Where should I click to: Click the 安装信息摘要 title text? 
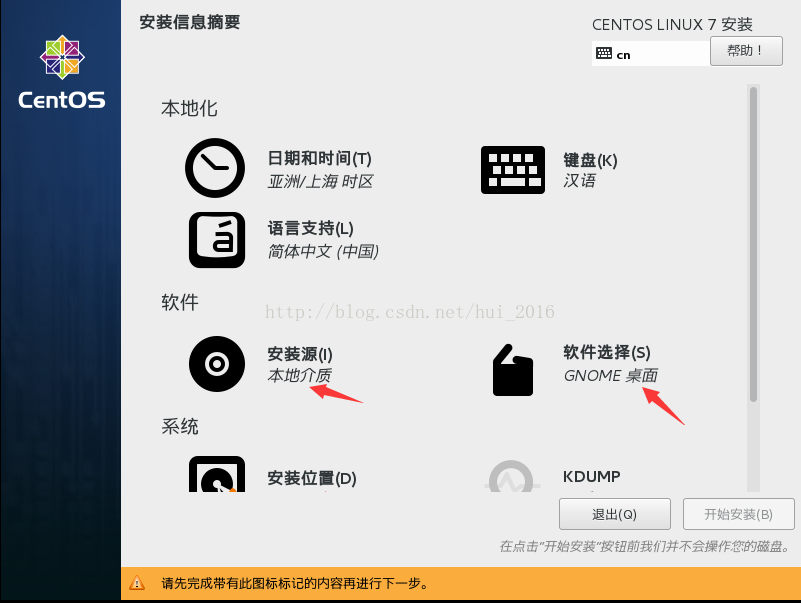click(190, 22)
